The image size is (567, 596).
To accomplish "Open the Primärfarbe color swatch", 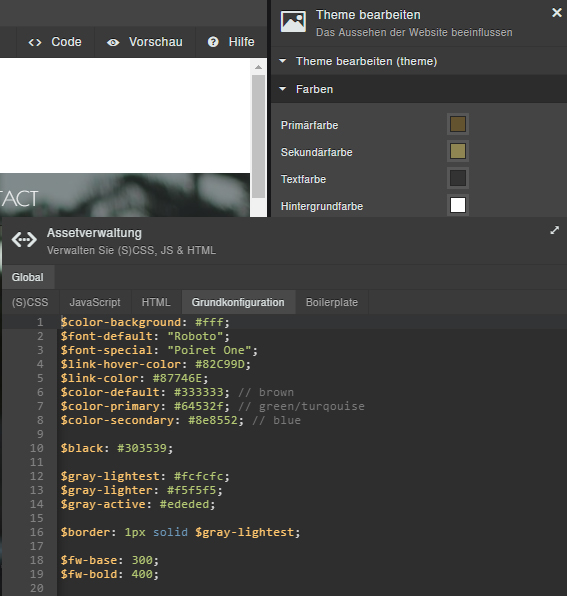I will point(458,124).
